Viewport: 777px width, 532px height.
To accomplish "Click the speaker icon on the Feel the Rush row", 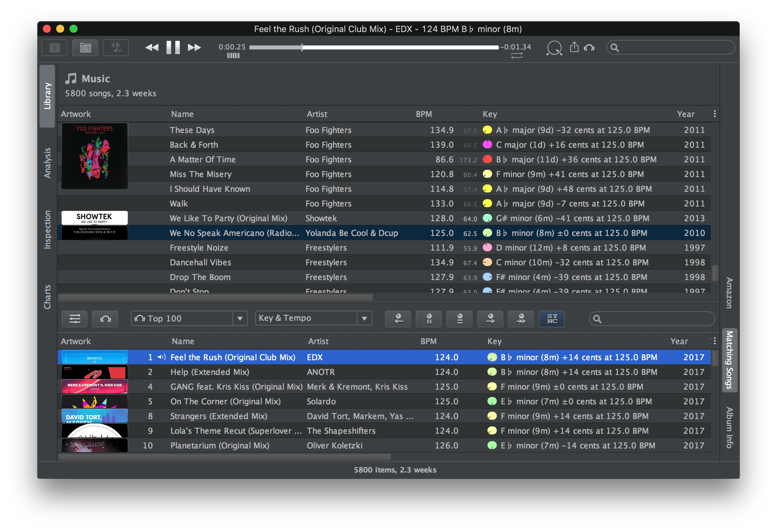I will click(x=162, y=357).
